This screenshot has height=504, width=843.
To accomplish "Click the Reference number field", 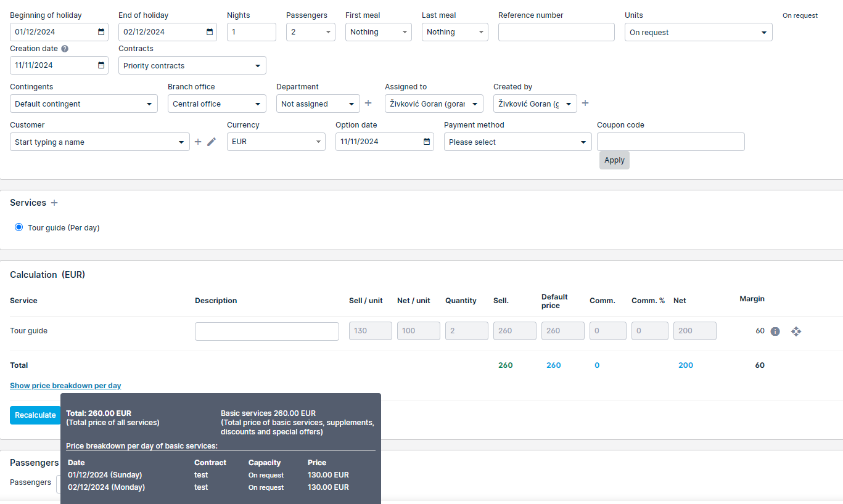I will [556, 32].
